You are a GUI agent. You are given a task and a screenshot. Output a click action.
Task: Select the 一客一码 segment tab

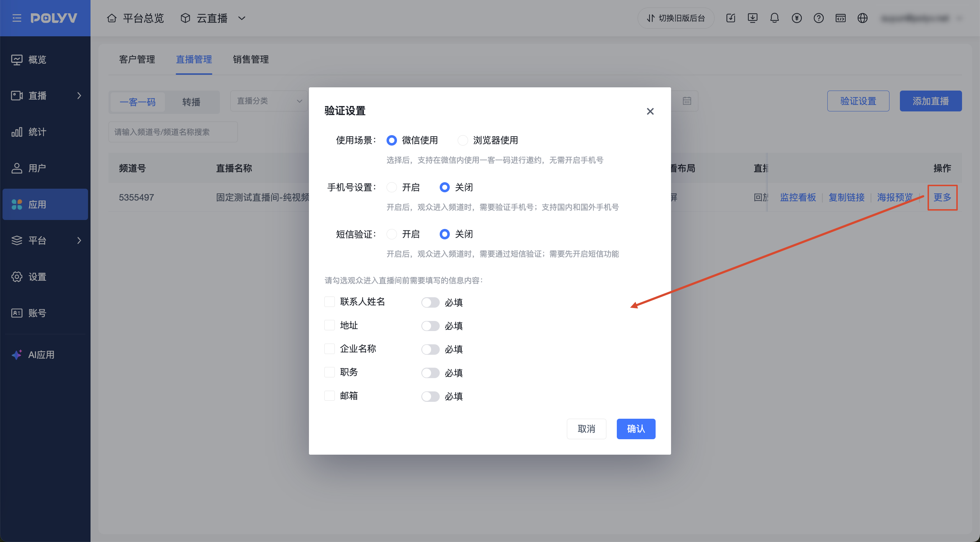pyautogui.click(x=138, y=102)
